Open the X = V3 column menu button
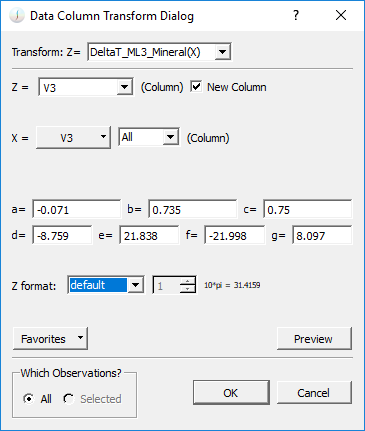 tap(73, 137)
